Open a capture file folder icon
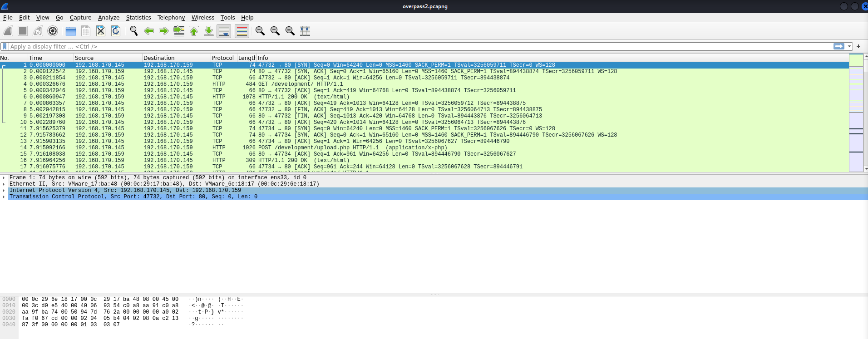Screen dimensions: 868x339 click(71, 31)
